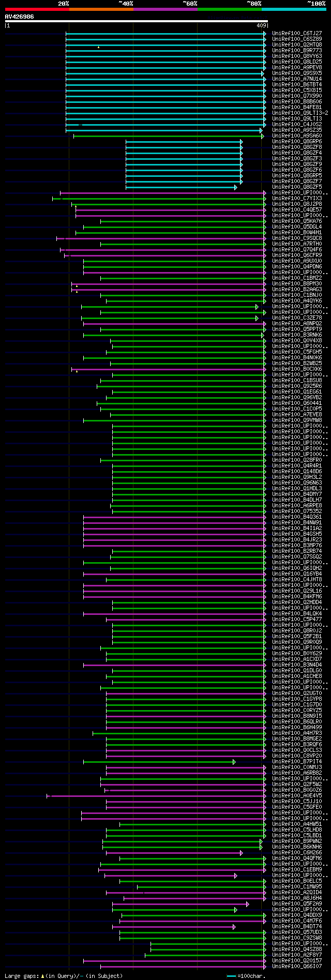
Task: Select hit UniRef100_Q9H3L2
Action: [x=297, y=477]
